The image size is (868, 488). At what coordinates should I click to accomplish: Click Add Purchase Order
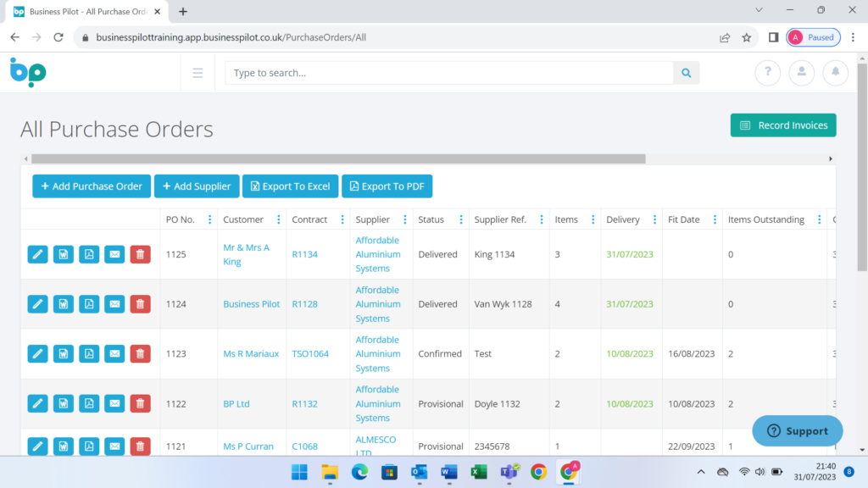[x=92, y=186]
